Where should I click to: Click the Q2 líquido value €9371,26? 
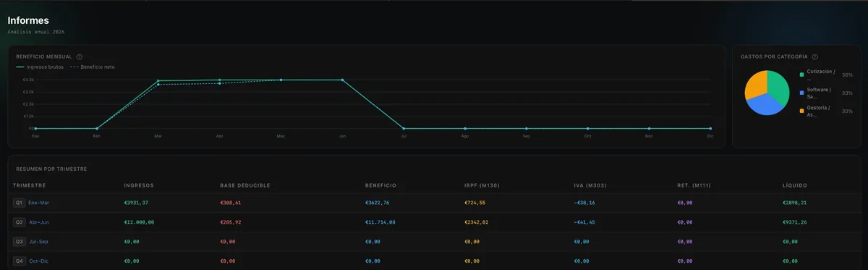tap(795, 222)
